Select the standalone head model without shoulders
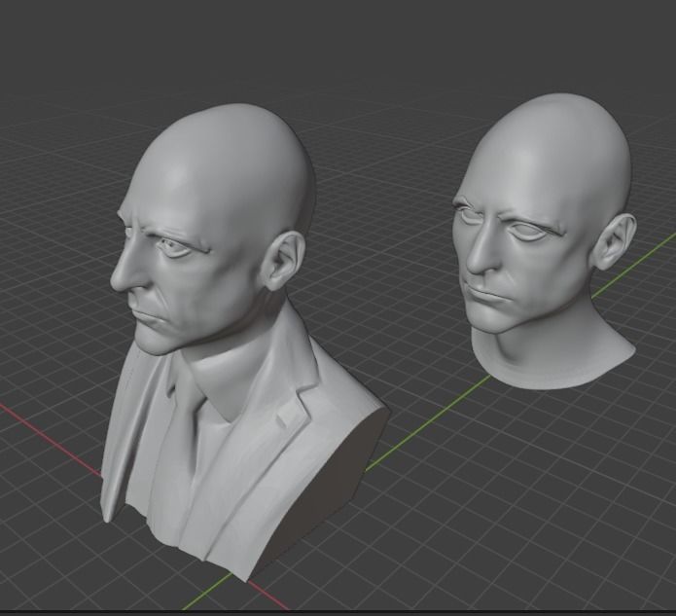 pyautogui.click(x=546, y=241)
